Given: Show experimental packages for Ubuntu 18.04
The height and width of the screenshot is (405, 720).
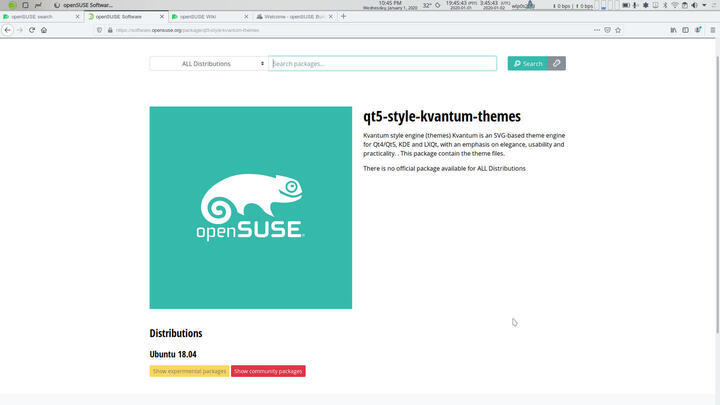Looking at the screenshot, I should coord(189,371).
